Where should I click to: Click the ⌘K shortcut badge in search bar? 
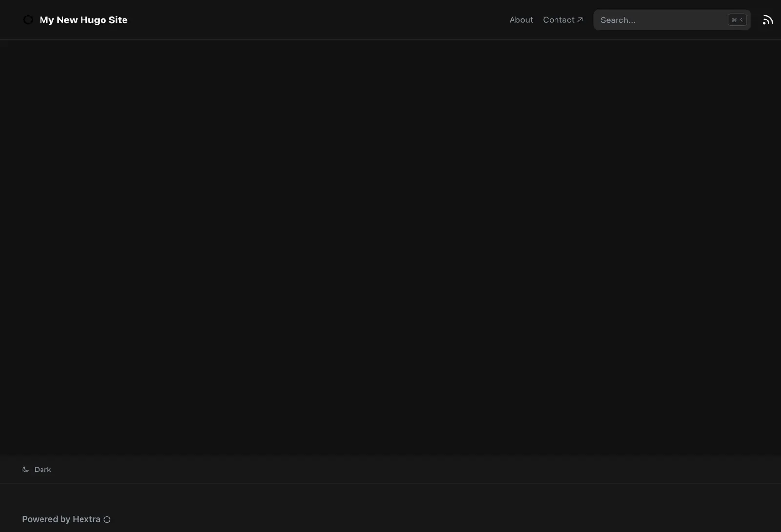737,20
